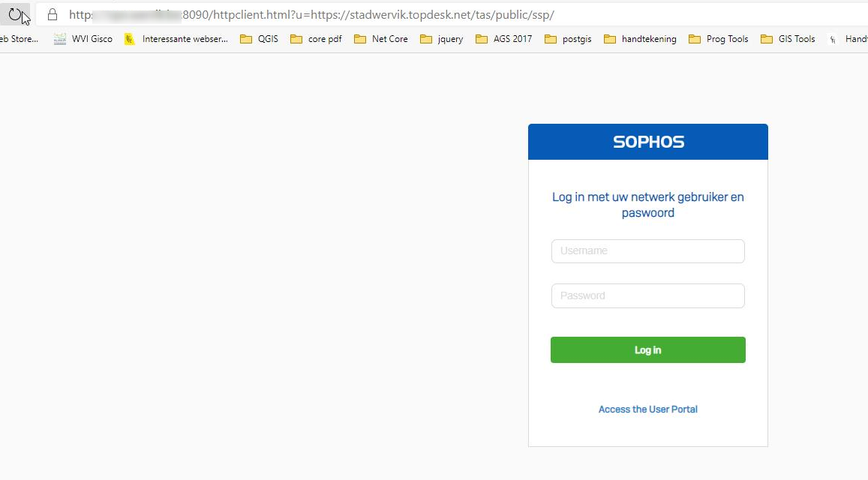Screen dimensions: 868x480
Task: Open the QGIS bookmarks folder
Action: 259,39
